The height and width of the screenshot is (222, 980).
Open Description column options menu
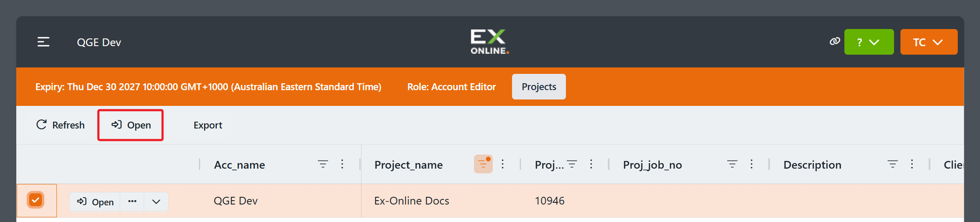pyautogui.click(x=912, y=164)
